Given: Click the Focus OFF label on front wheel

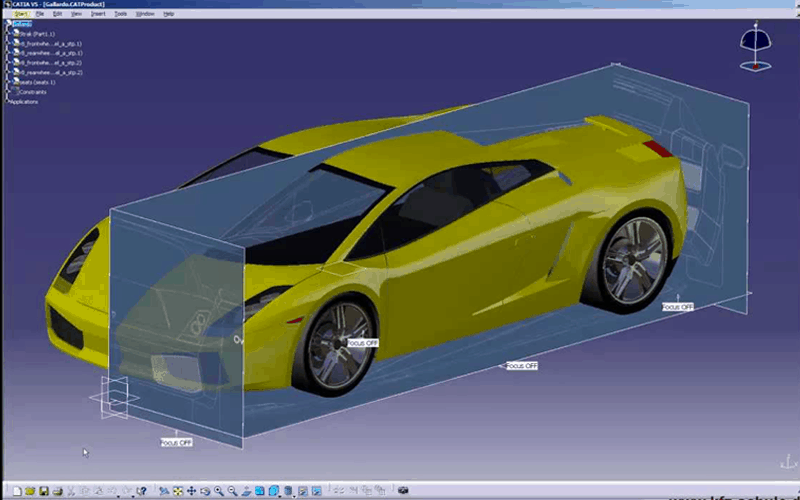Looking at the screenshot, I should click(x=363, y=343).
